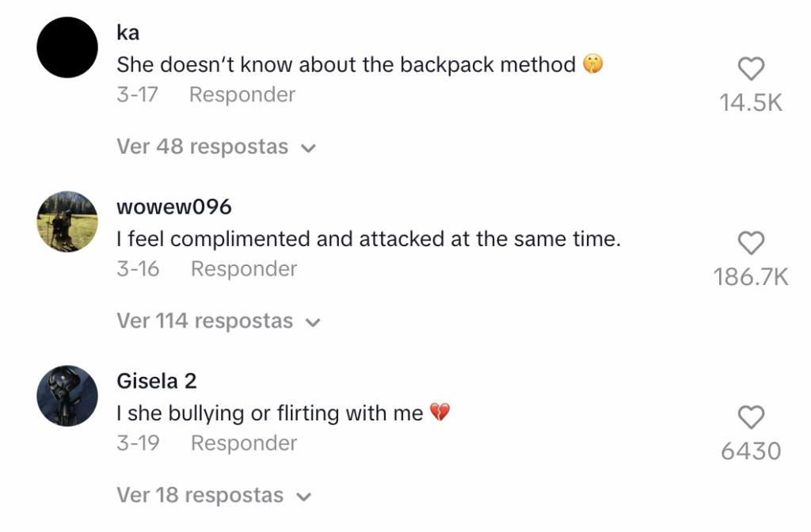Image resolution: width=811 pixels, height=532 pixels.
Task: Click Responder under ka's comment
Action: [242, 95]
